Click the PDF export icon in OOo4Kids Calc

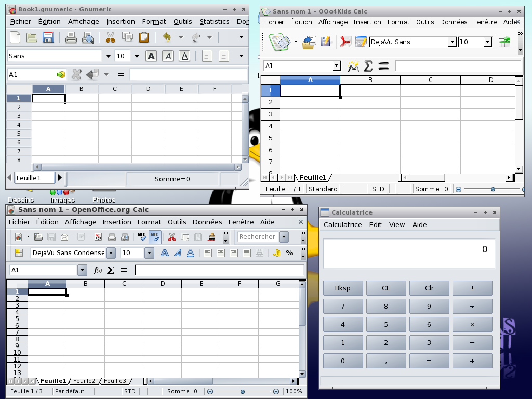click(x=345, y=42)
